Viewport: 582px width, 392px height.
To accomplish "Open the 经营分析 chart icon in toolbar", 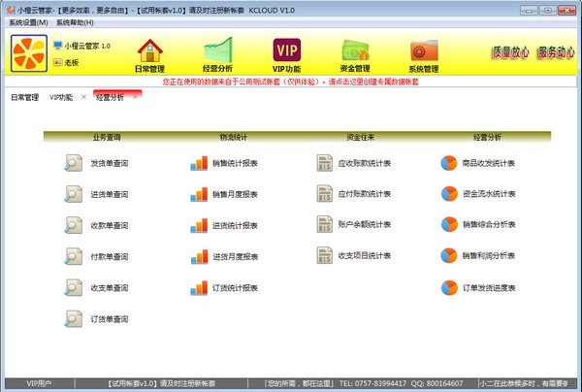I will click(x=218, y=50).
